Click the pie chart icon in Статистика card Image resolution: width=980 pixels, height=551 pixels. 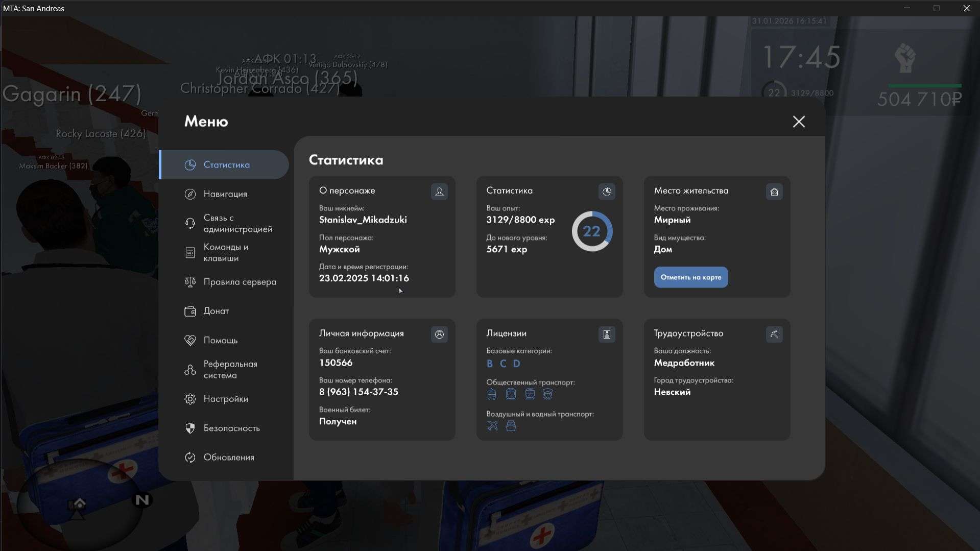(607, 192)
